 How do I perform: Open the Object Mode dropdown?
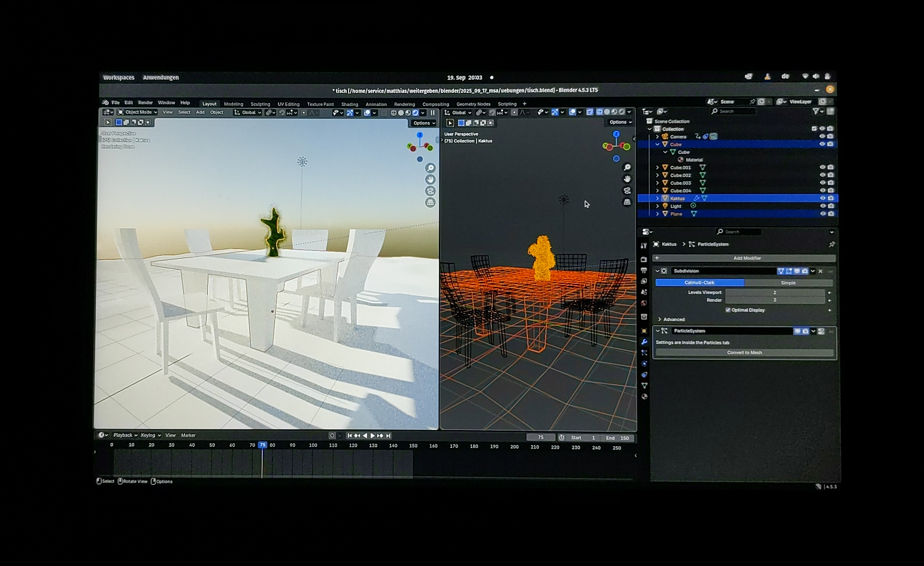[138, 112]
